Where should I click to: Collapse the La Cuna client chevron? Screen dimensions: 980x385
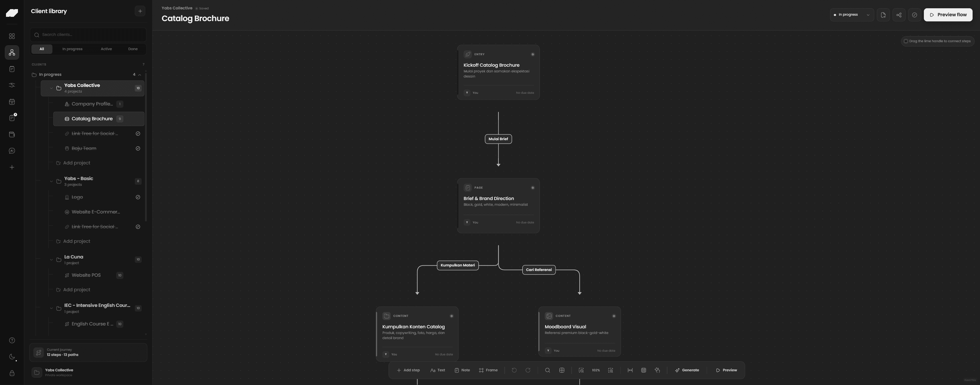(51, 259)
